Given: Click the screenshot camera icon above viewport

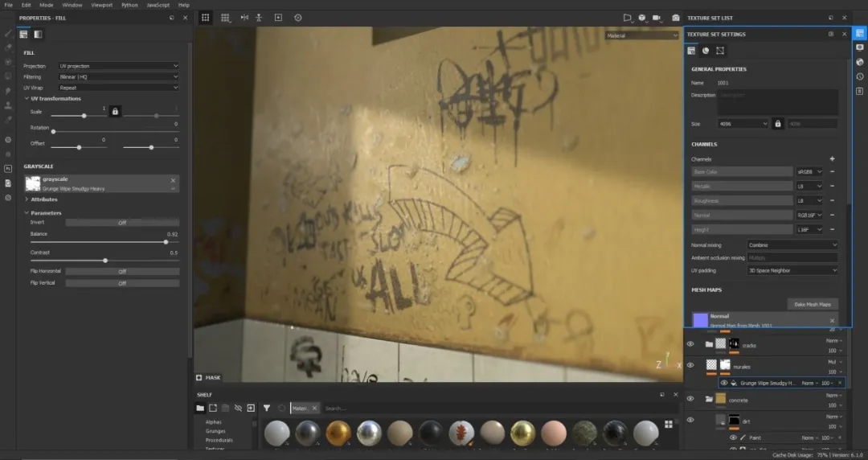Looking at the screenshot, I should [675, 18].
